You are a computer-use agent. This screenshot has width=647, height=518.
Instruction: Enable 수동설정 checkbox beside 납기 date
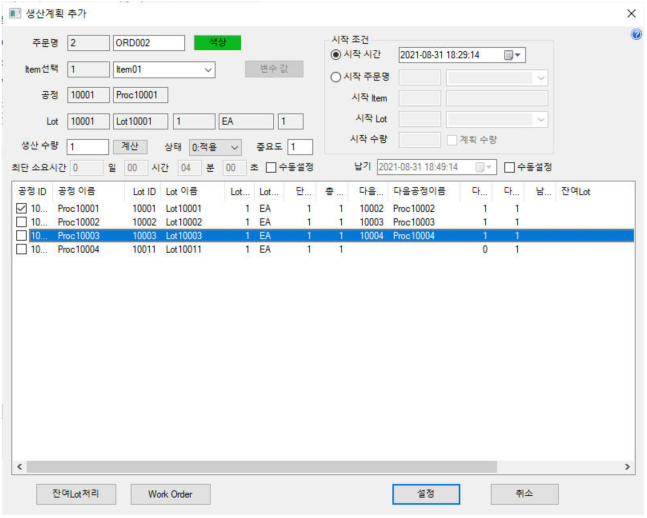(x=510, y=168)
